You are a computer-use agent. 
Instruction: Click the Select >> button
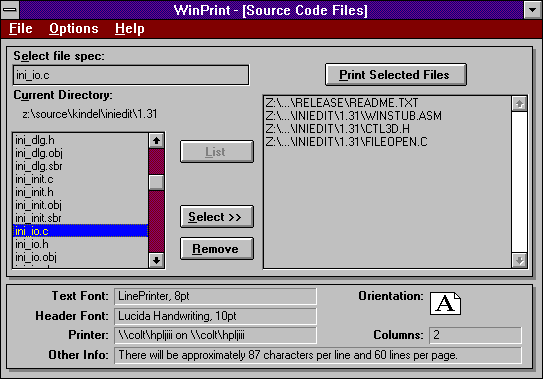(217, 217)
